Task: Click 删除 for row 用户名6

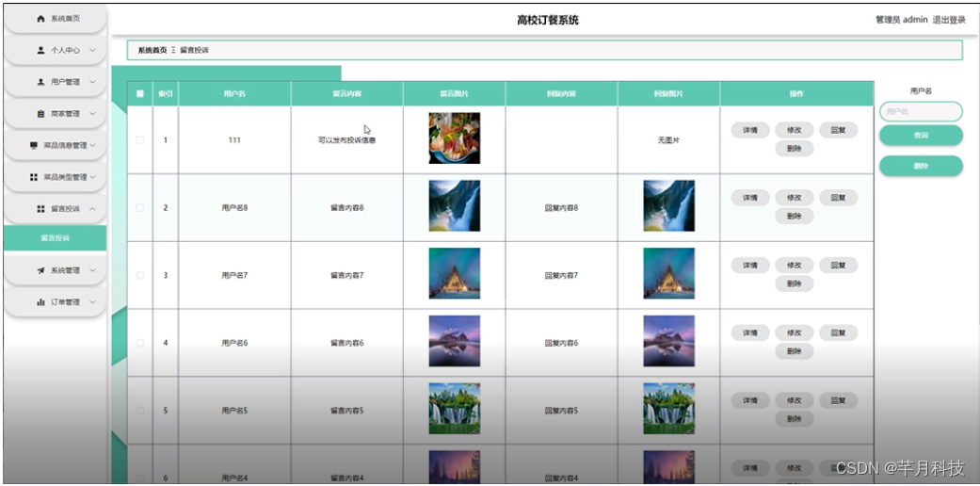Action: pyautogui.click(x=795, y=351)
